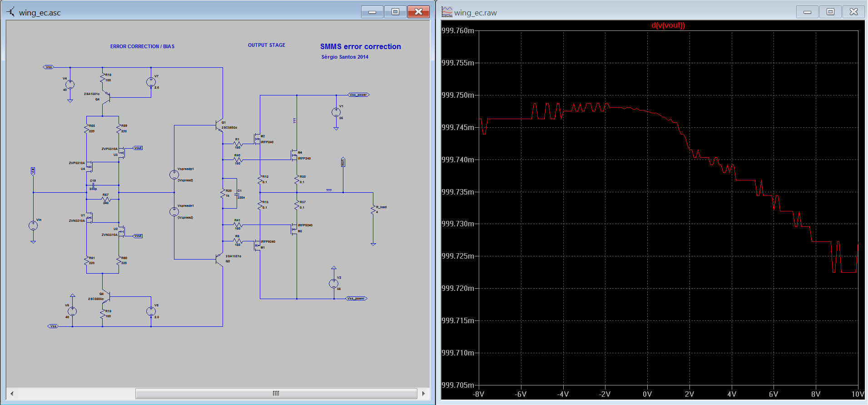Click the ERROR CORRECTION / BIAS label
The width and height of the screenshot is (868, 405).
pos(142,46)
